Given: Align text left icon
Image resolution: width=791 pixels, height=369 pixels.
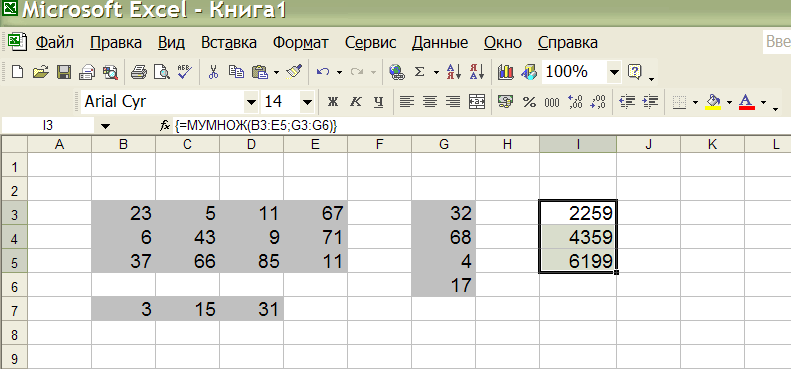Looking at the screenshot, I should coord(407,101).
